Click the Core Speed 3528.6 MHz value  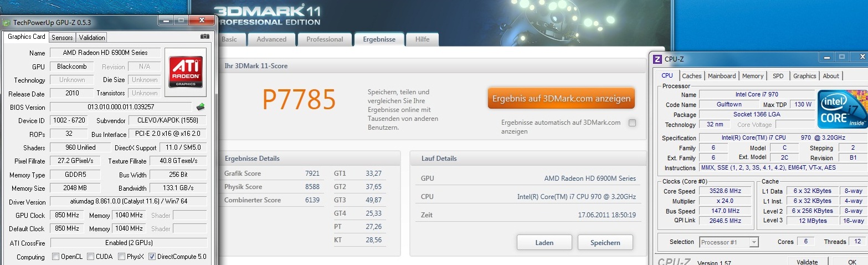(x=725, y=191)
